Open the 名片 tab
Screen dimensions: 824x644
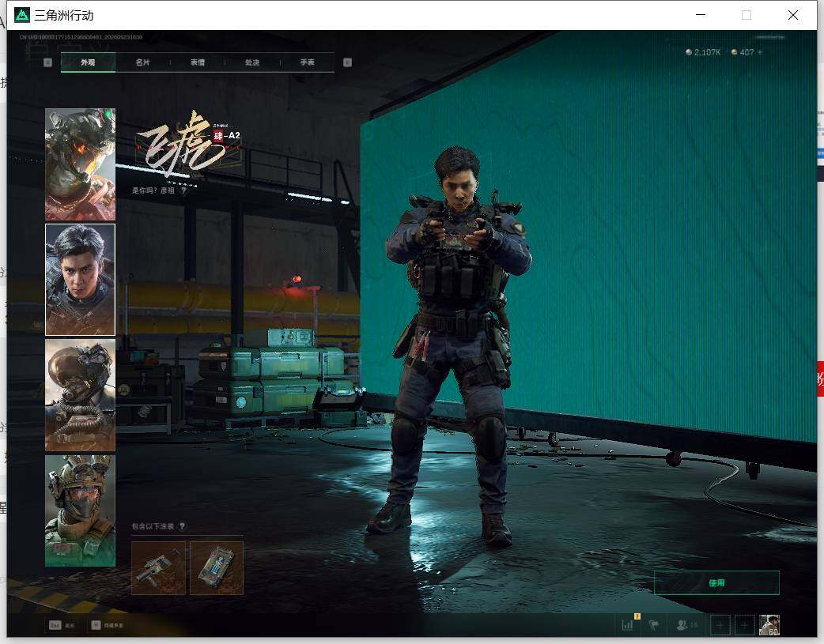pos(142,62)
